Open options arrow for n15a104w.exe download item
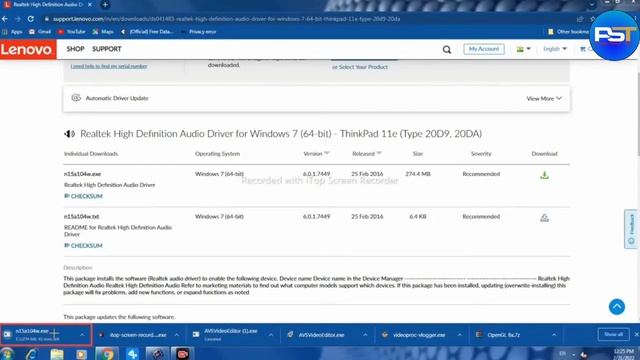 (x=82, y=335)
